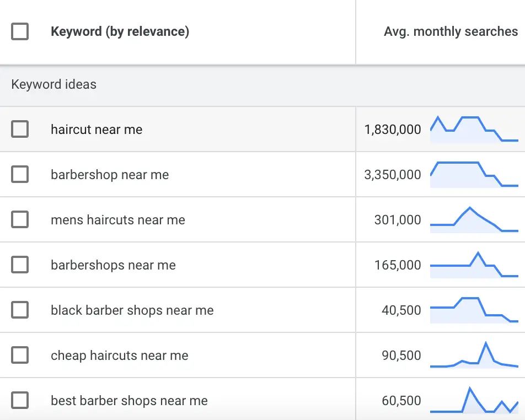This screenshot has width=525, height=420.
Task: Click the 'barbershops near me' trend graph
Action: pos(474,265)
